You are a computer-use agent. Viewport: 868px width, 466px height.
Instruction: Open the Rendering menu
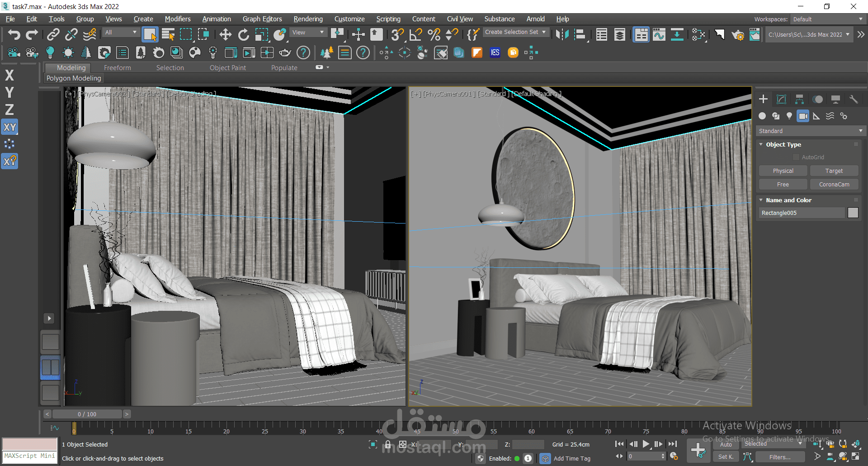pos(308,19)
